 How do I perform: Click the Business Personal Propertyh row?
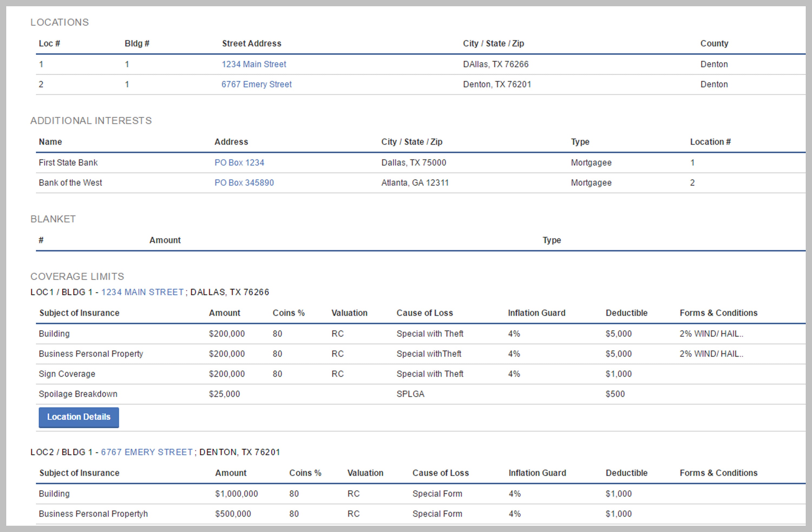pos(93,514)
